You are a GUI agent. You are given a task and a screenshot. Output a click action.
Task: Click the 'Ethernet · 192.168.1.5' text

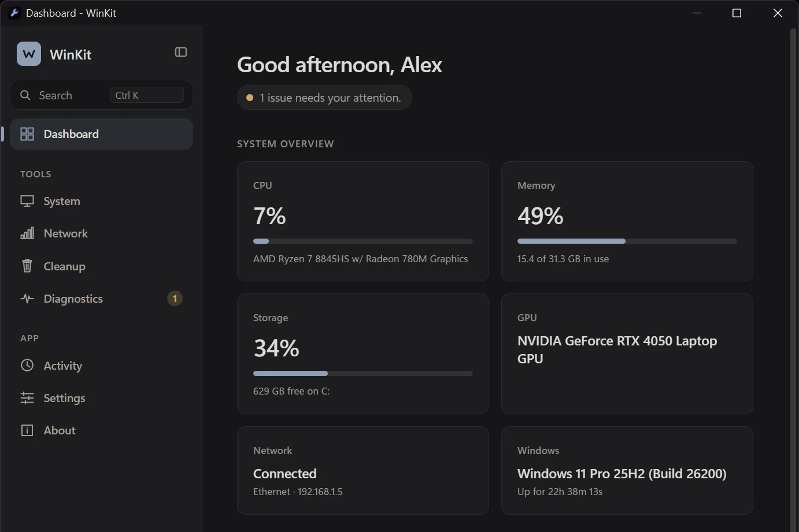coord(298,492)
